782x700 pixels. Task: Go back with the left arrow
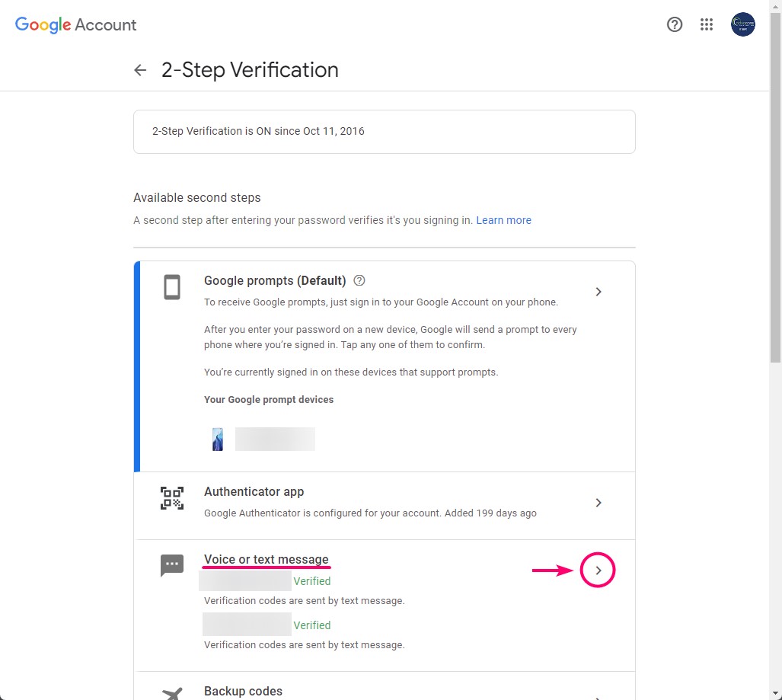pyautogui.click(x=140, y=70)
